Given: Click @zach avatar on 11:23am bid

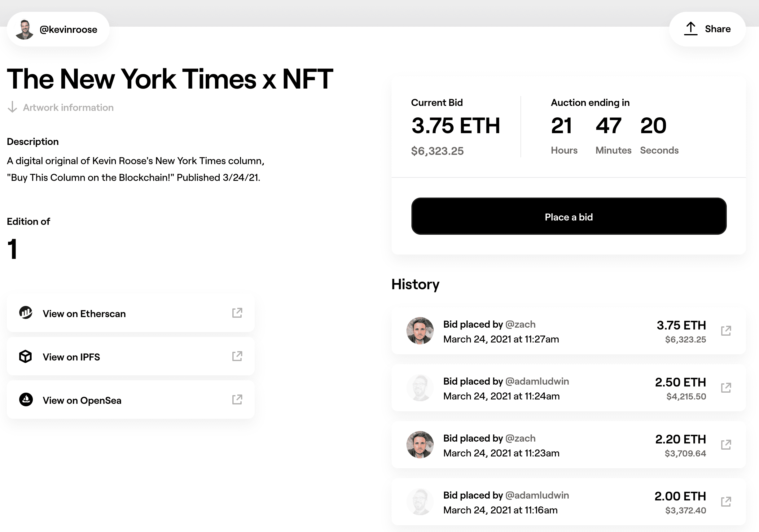Looking at the screenshot, I should [x=420, y=445].
